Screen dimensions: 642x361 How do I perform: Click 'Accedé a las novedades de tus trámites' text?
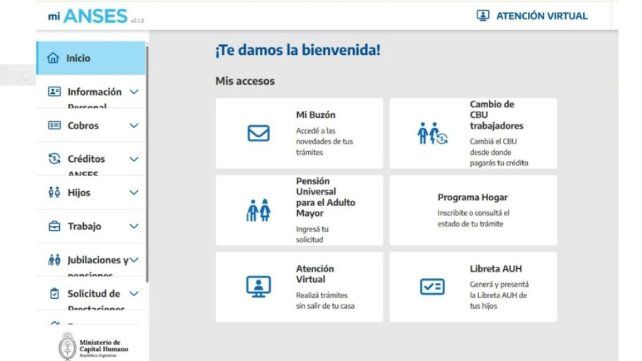(324, 142)
